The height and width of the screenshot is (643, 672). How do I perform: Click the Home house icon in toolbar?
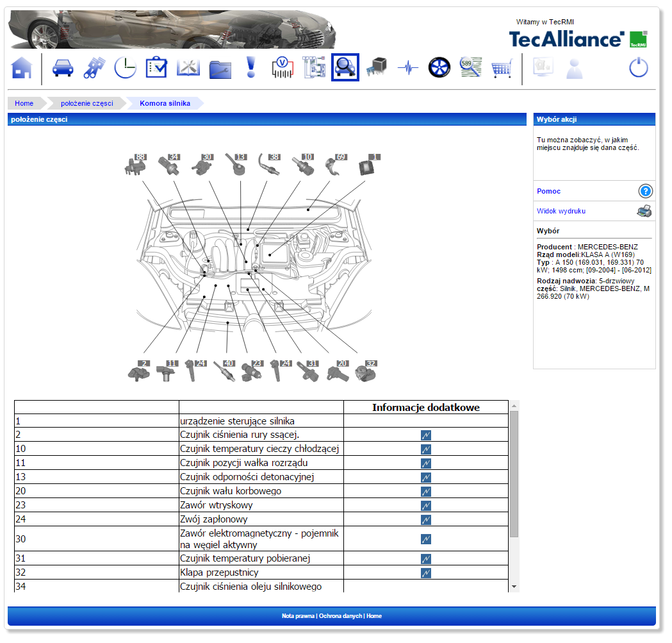[x=22, y=67]
